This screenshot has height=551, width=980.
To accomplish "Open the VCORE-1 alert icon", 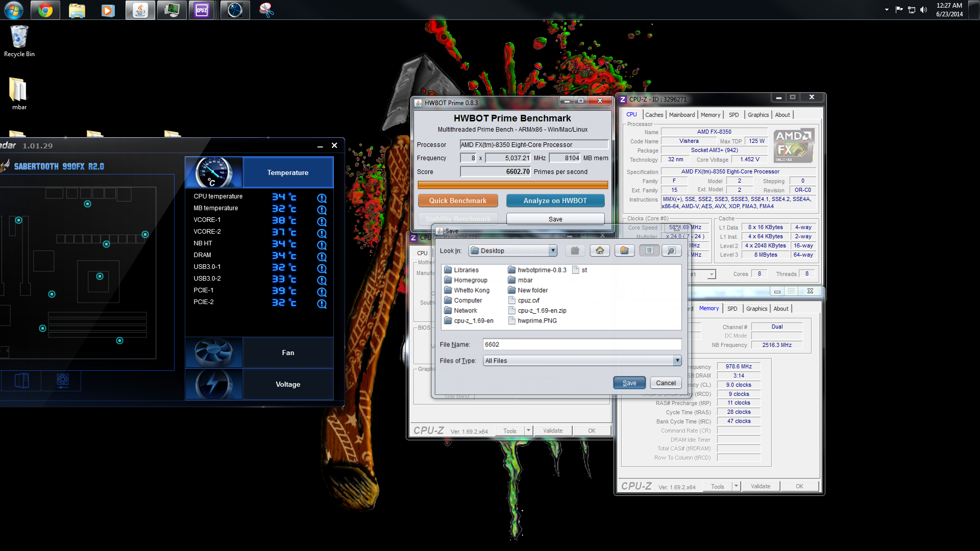I will pyautogui.click(x=322, y=221).
